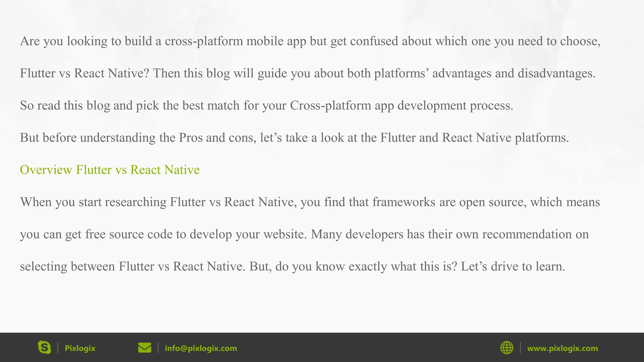The height and width of the screenshot is (362, 644).
Task: Click the sentence 'Let's drive to learn.'
Action: [513, 266]
